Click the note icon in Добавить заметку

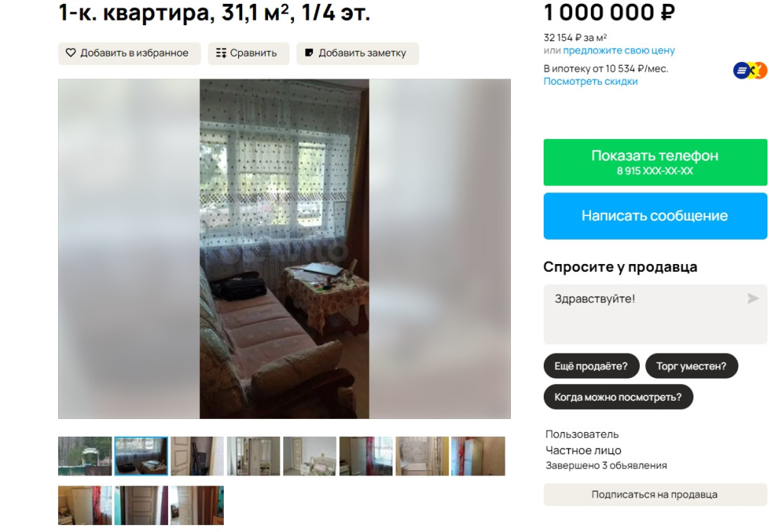309,53
